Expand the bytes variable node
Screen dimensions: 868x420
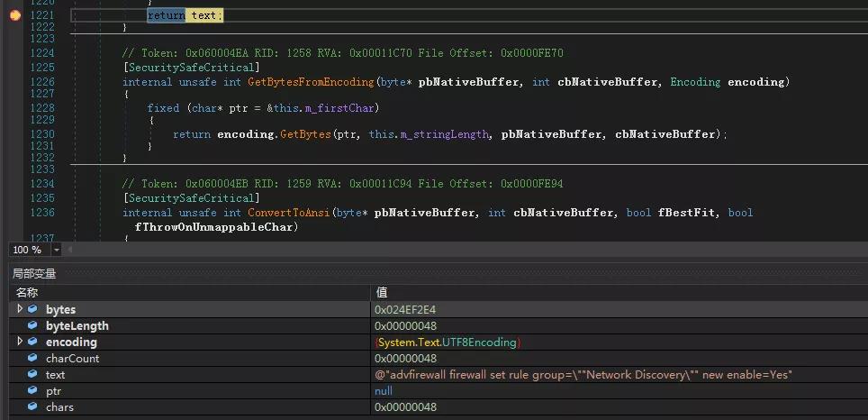20,309
